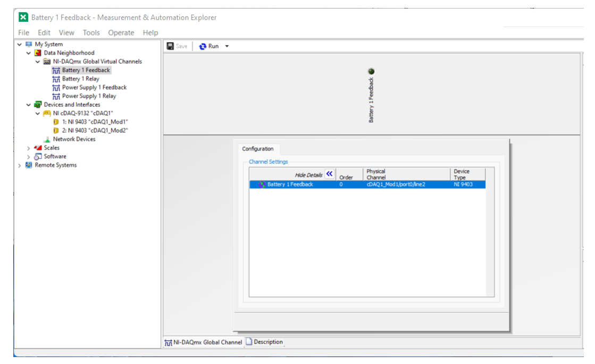Image resolution: width=595 pixels, height=364 pixels.
Task: Open the File menu
Action: pyautogui.click(x=23, y=32)
